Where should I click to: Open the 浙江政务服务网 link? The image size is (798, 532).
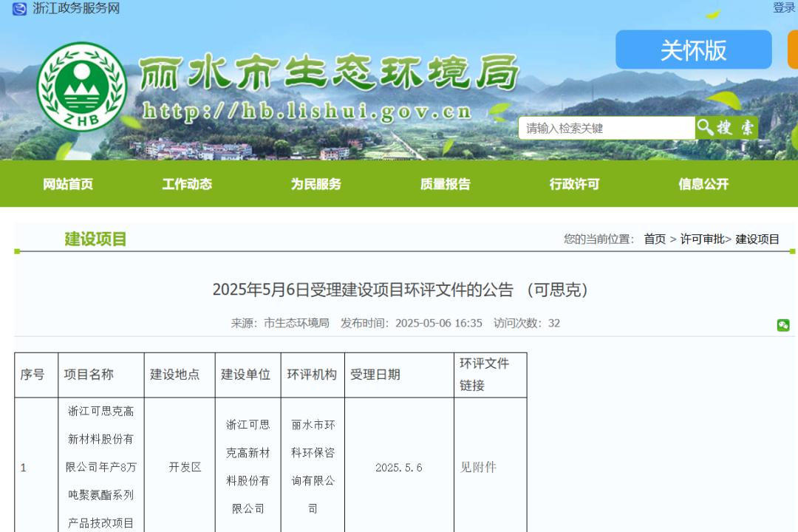click(76, 9)
